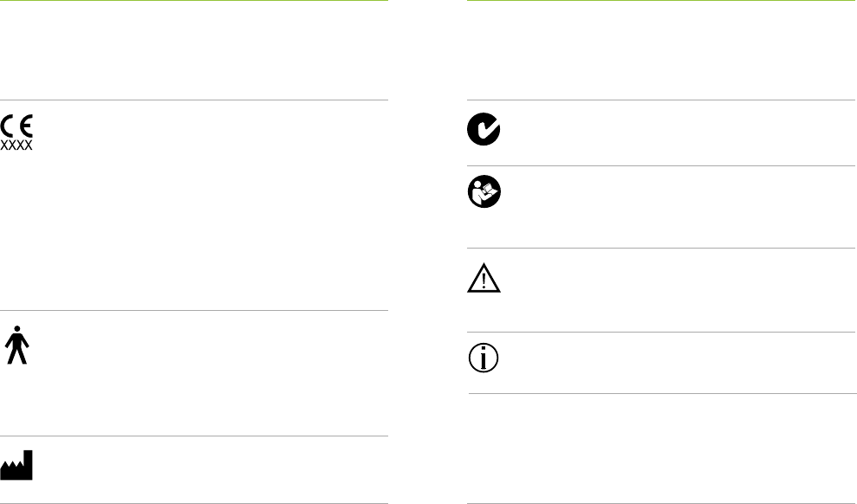Click the green header line above left column
Viewport: 857px width, 504px height.
(x=194, y=1)
